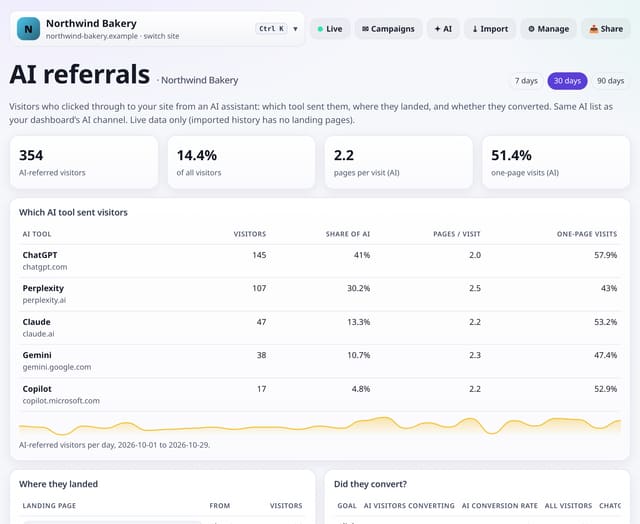Click the Did they convert? heading
Screen dimensions: 640x524
tap(370, 484)
